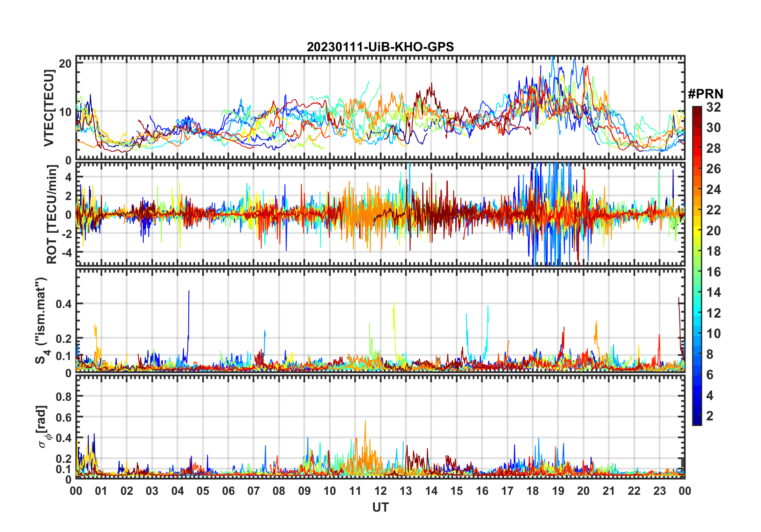Image resolution: width=761 pixels, height=532 pixels.
Task: Click the UT x-axis label
Action: (380, 507)
